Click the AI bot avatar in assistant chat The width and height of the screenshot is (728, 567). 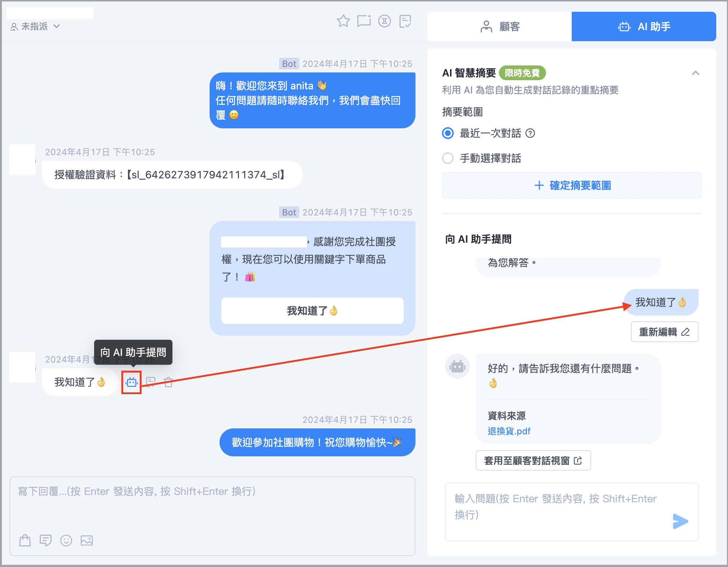coord(457,366)
